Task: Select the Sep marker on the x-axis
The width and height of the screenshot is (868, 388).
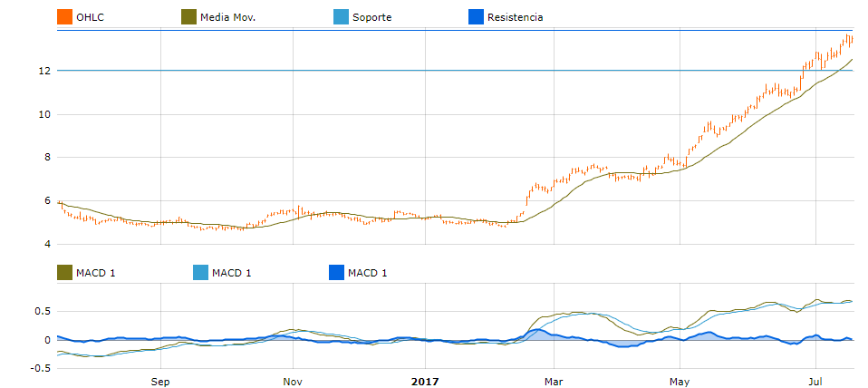Action: pos(160,382)
